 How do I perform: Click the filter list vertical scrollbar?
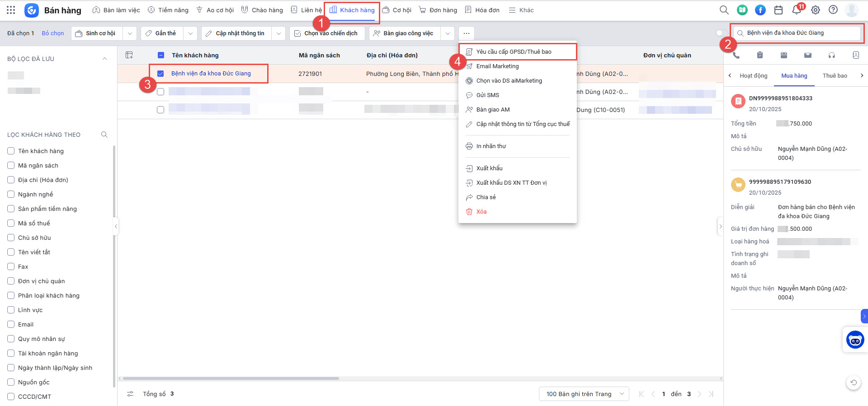(x=114, y=266)
